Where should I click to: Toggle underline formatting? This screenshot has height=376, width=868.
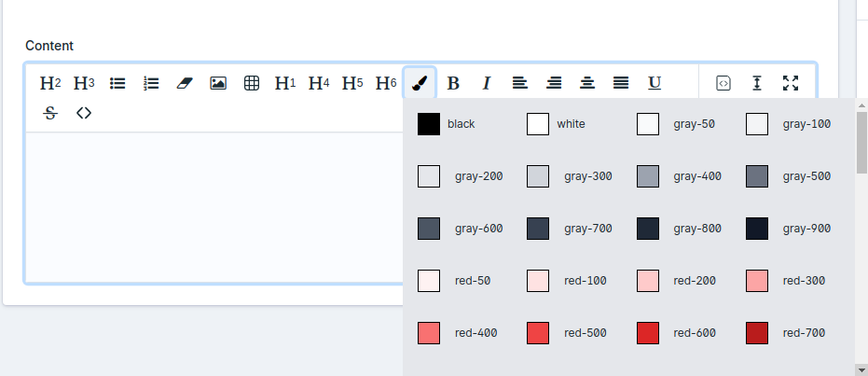click(654, 83)
